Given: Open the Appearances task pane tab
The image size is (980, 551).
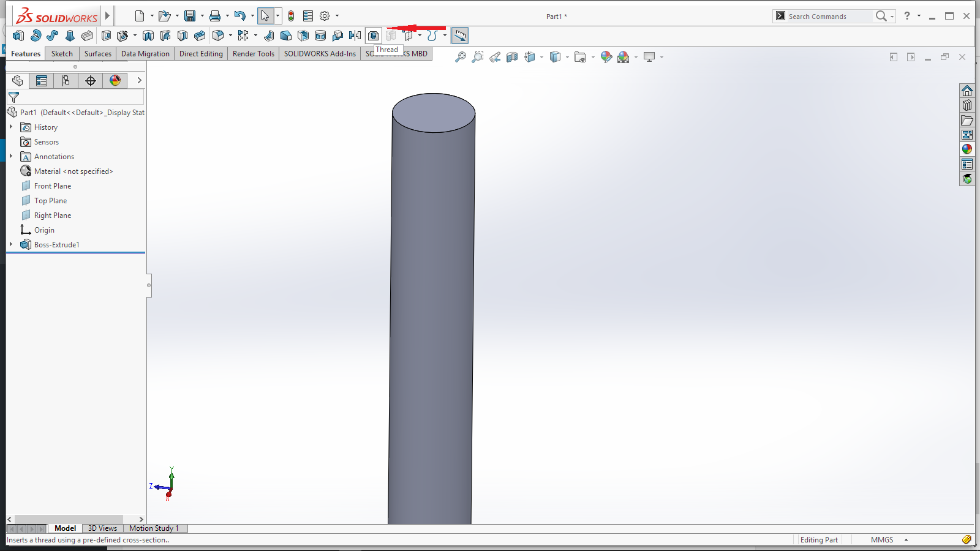Looking at the screenshot, I should (967, 149).
